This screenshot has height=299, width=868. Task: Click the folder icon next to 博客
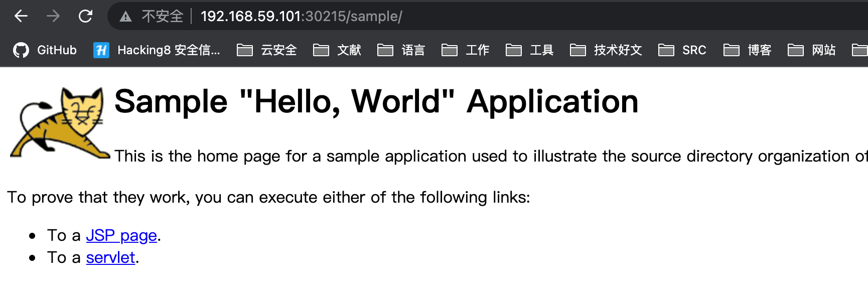732,50
